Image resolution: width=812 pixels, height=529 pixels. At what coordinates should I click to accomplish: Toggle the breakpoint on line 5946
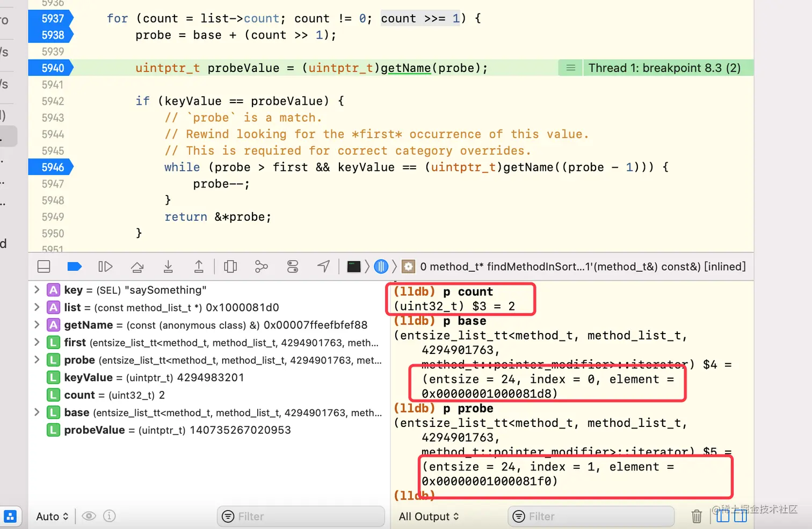point(52,168)
